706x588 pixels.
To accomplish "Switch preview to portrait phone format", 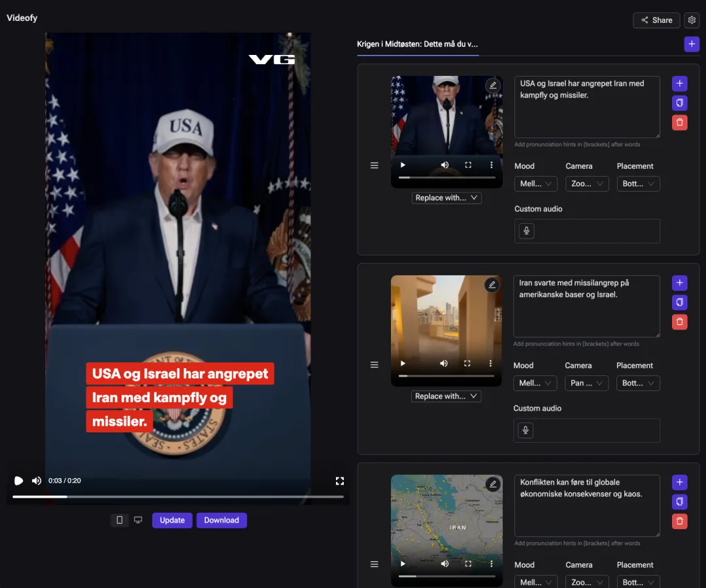I will 120,520.
